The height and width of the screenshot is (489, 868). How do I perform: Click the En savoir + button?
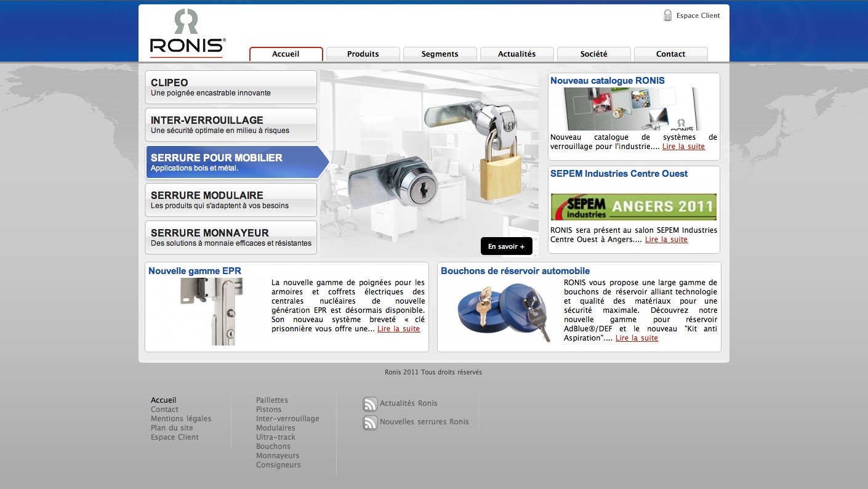coord(507,246)
